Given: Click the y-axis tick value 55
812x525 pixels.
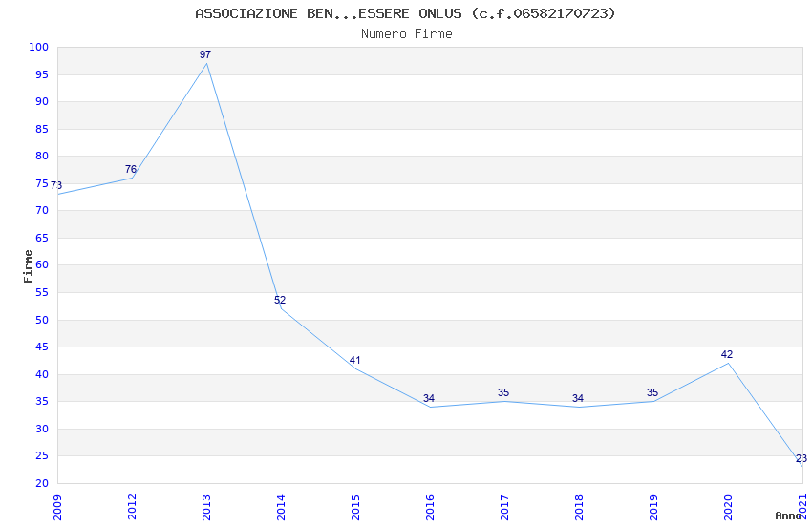Looking at the screenshot, I should (42, 292).
